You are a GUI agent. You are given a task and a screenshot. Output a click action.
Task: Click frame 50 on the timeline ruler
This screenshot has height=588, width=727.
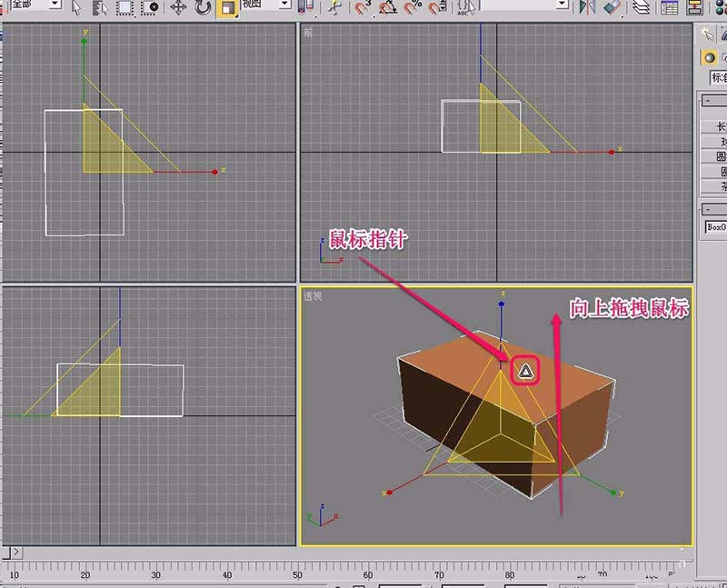tap(297, 575)
